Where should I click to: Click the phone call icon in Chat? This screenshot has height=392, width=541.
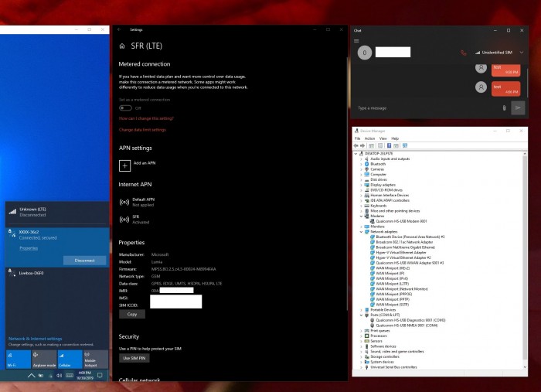[x=463, y=53]
